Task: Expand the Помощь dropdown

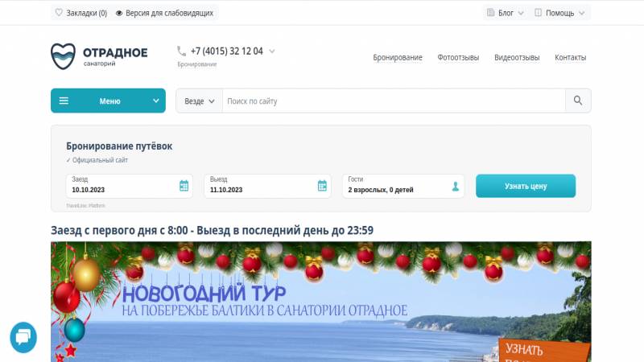Action: click(x=559, y=13)
